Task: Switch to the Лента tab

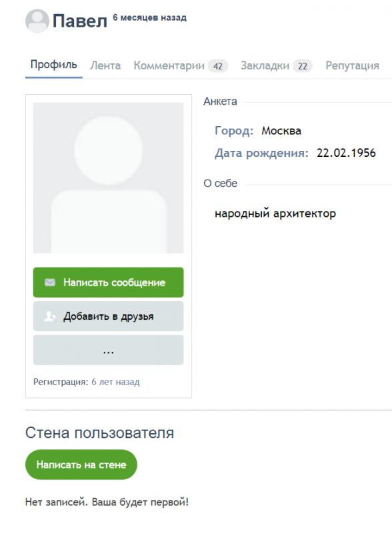Action: pos(105,65)
